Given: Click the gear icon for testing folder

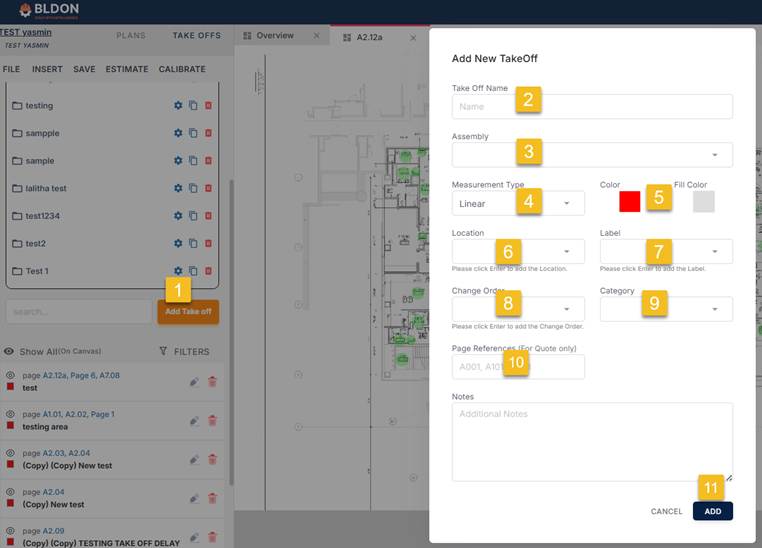Looking at the screenshot, I should tap(178, 105).
